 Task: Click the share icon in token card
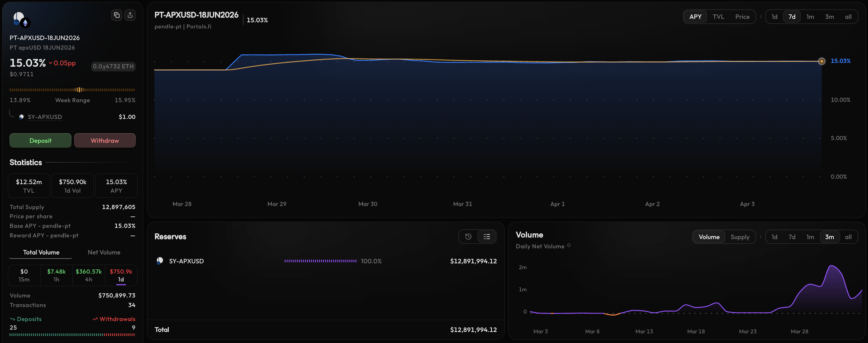pos(130,15)
